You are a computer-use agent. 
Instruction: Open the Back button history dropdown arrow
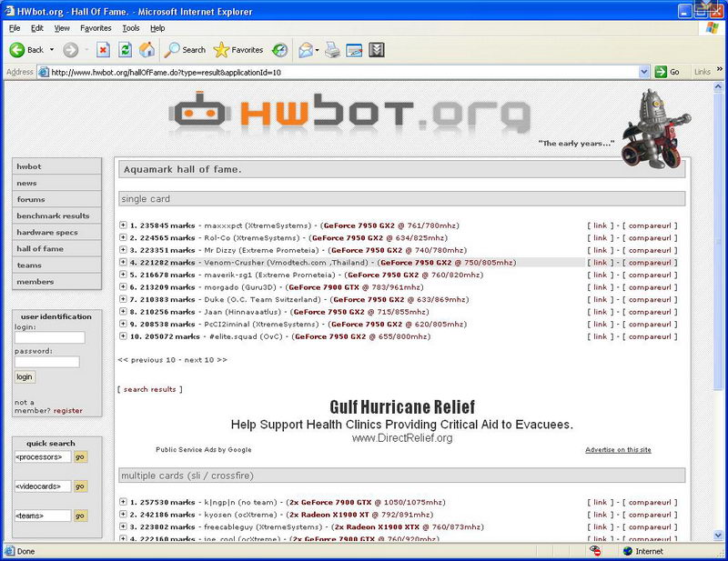[x=52, y=50]
